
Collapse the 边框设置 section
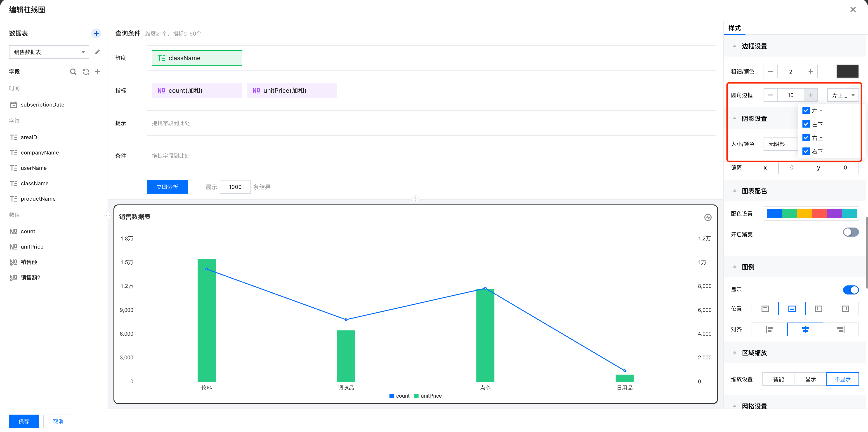click(x=735, y=46)
